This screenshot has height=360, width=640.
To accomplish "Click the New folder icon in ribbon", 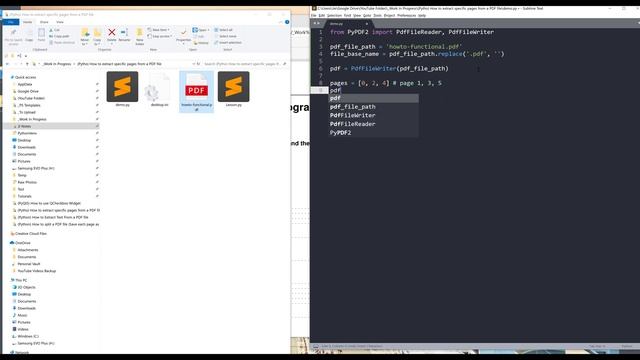I will coord(140,32).
